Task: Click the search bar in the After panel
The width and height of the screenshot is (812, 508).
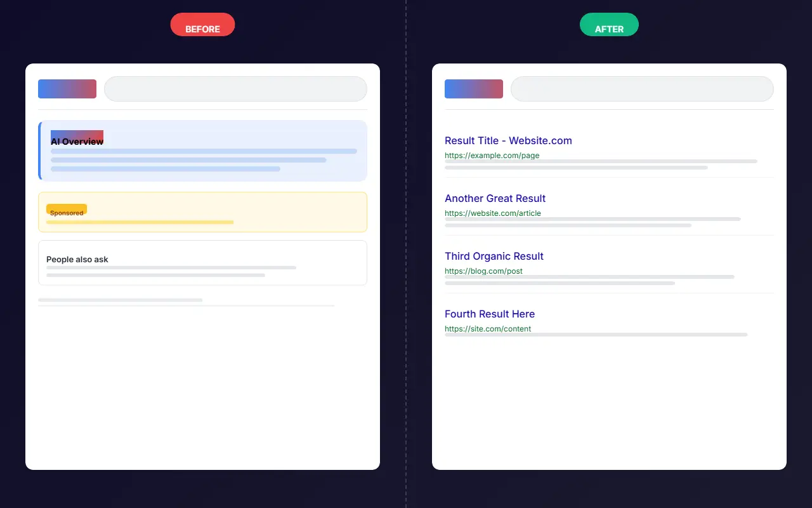Action: pos(642,89)
